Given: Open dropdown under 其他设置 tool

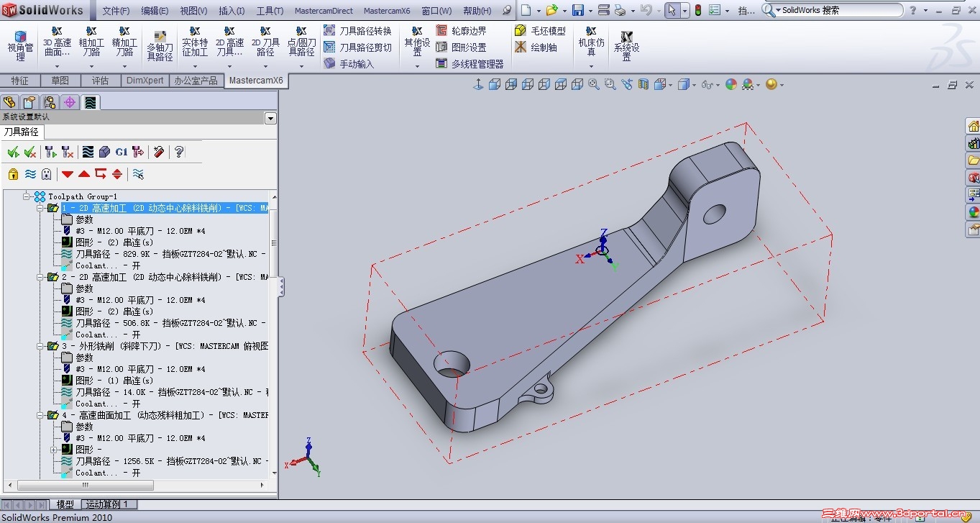Looking at the screenshot, I should pos(417,66).
